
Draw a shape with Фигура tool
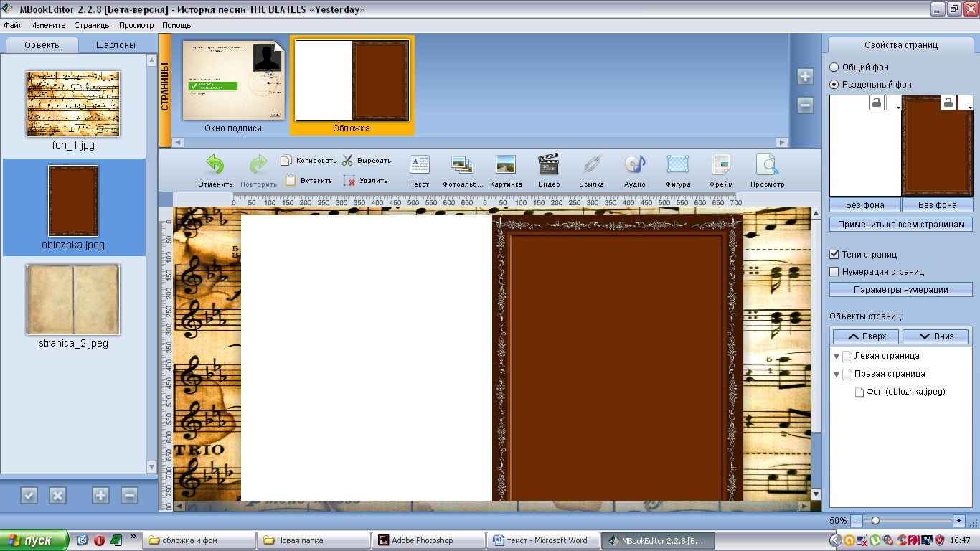click(678, 164)
